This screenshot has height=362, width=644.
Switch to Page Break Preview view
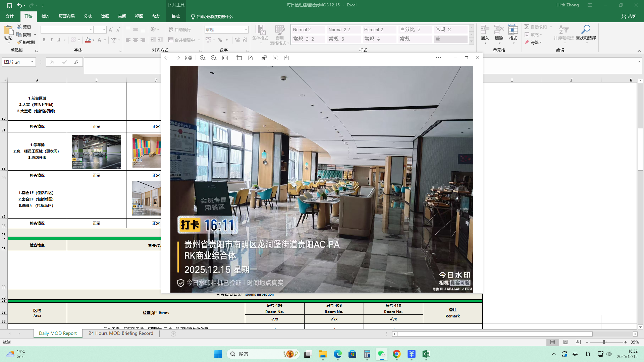click(578, 342)
